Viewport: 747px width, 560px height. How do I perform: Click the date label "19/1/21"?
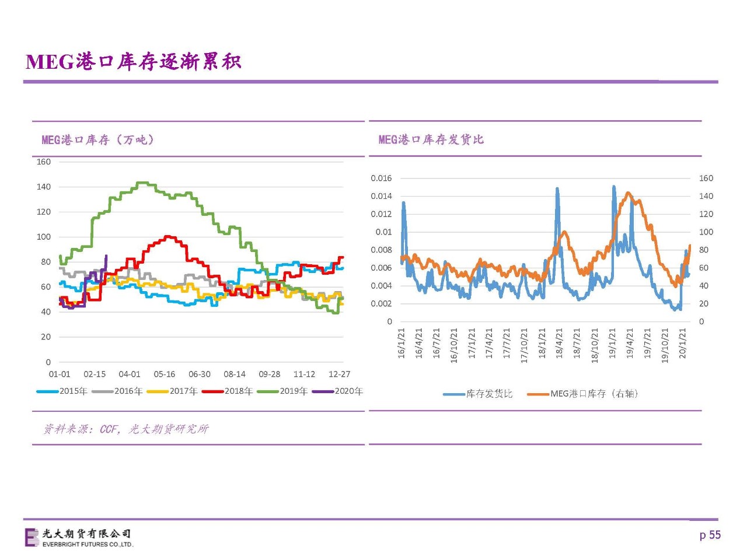tap(612, 343)
